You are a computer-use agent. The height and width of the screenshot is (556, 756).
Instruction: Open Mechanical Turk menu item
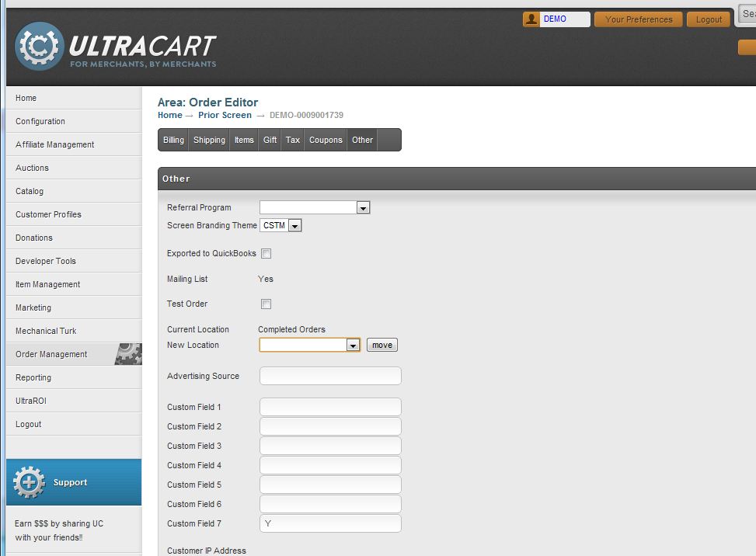[x=74, y=331]
